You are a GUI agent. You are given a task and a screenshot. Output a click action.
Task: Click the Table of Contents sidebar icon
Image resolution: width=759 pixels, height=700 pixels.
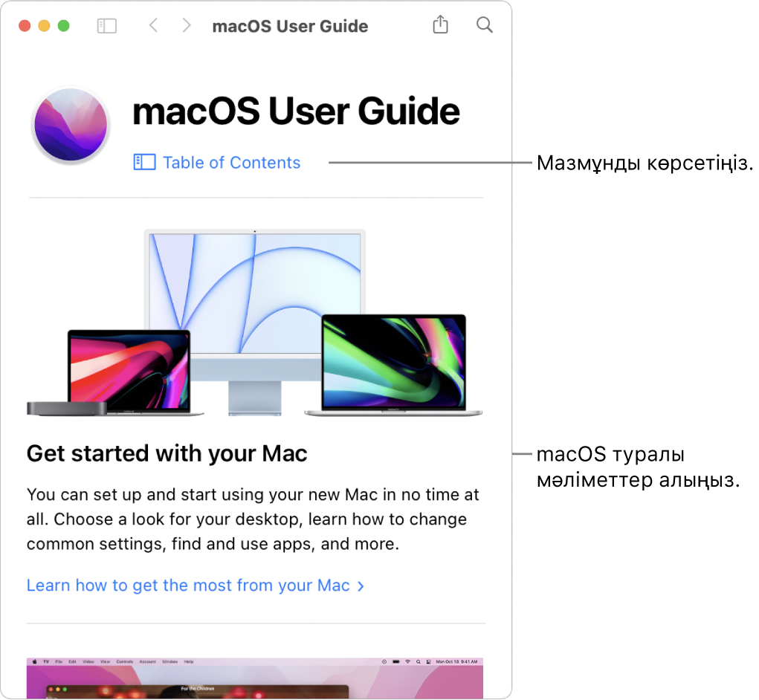pyautogui.click(x=144, y=162)
